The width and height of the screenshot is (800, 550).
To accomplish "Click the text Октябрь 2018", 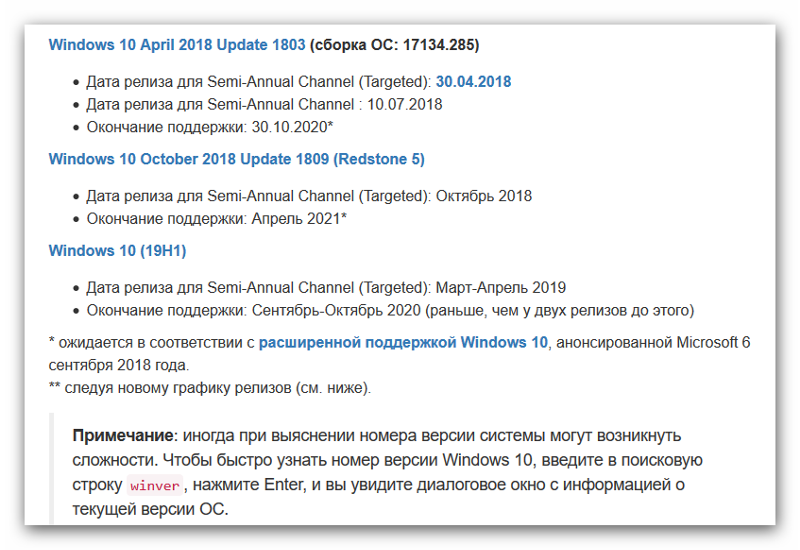I will point(484,196).
